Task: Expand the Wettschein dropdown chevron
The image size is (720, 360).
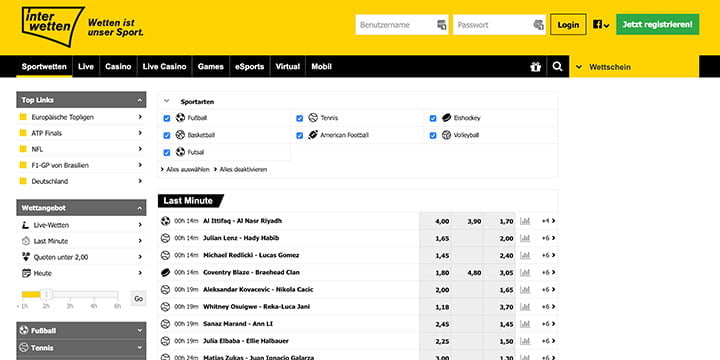Action: click(x=579, y=67)
